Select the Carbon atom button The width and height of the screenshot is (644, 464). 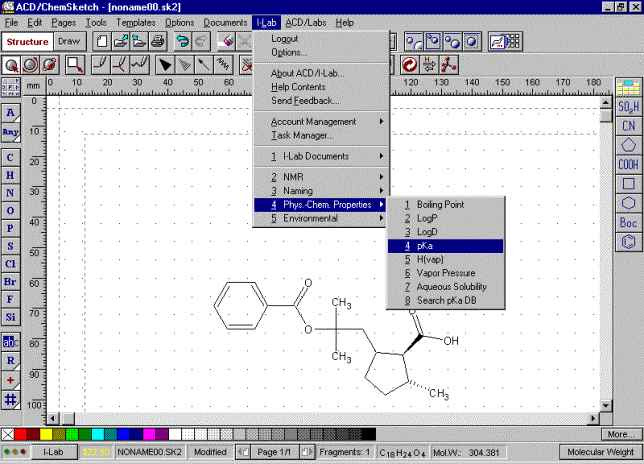pos(10,158)
